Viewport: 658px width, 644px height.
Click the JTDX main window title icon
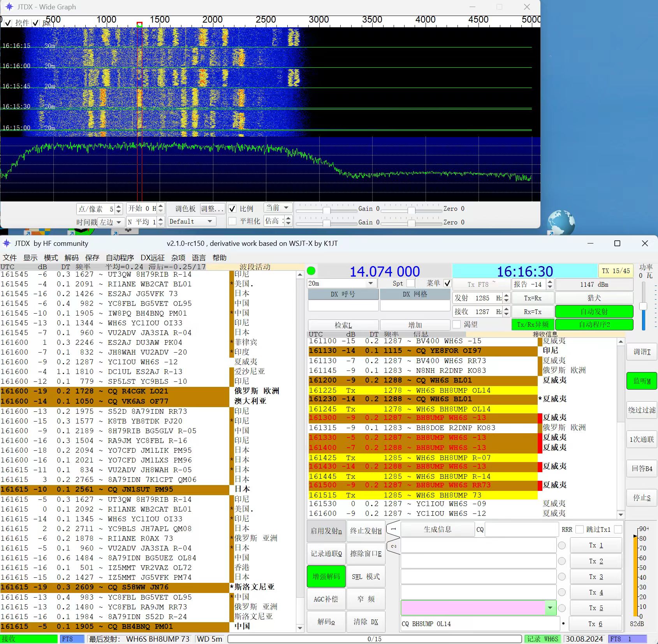coord(7,243)
